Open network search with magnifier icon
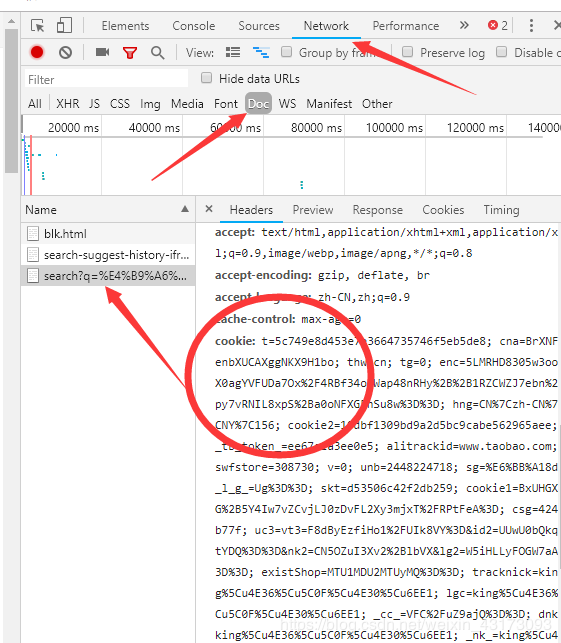The width and height of the screenshot is (561, 643). point(157,52)
